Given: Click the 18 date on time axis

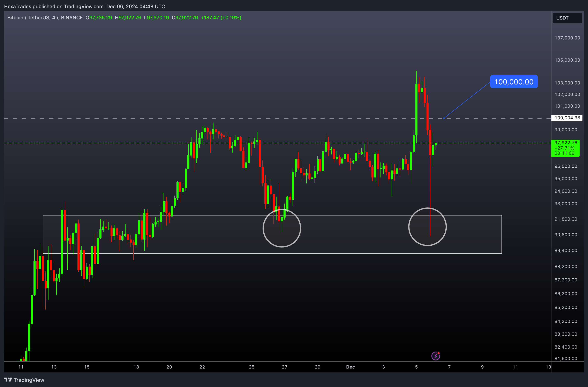Looking at the screenshot, I should click(x=136, y=367).
